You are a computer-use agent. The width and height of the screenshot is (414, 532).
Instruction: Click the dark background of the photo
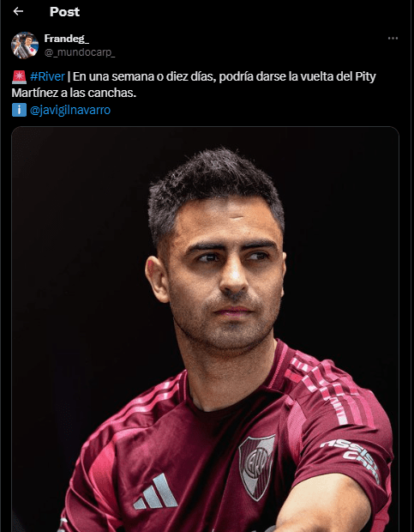[x=78, y=238]
